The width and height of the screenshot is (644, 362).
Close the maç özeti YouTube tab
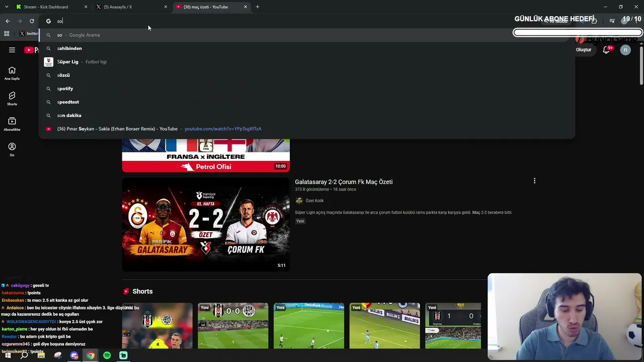pos(246,7)
